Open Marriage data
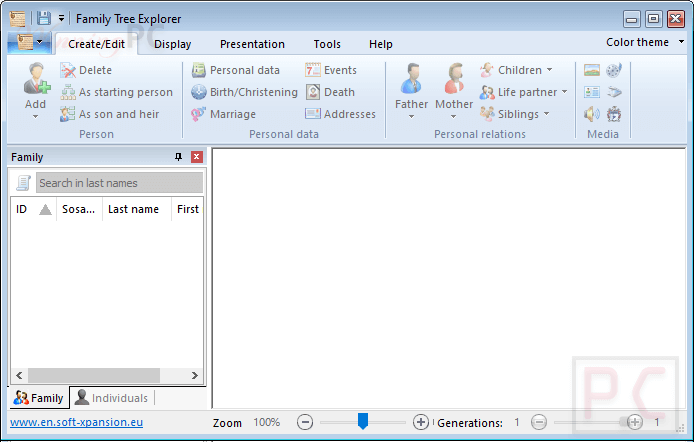 (x=224, y=114)
